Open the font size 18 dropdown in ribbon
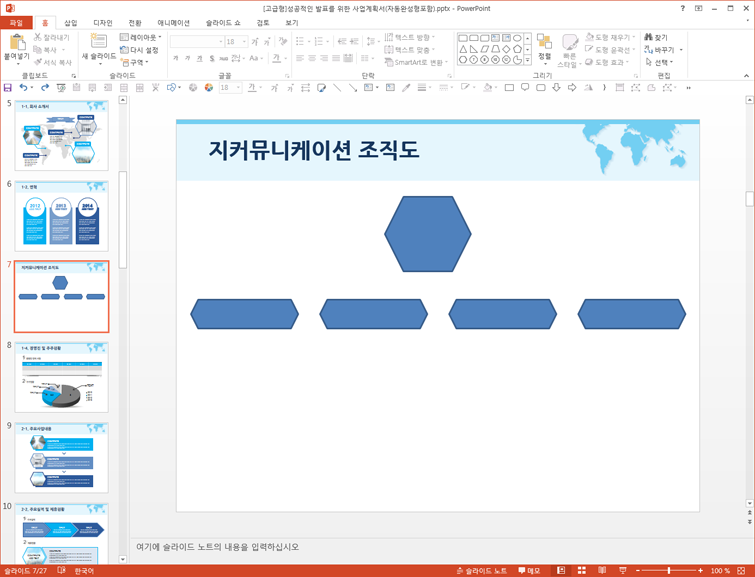 [x=244, y=42]
